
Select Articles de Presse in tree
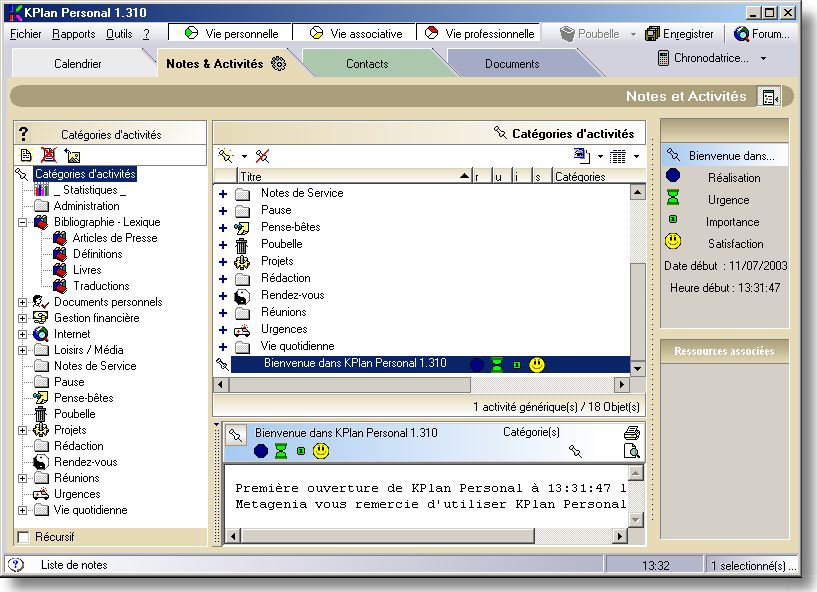click(115, 238)
